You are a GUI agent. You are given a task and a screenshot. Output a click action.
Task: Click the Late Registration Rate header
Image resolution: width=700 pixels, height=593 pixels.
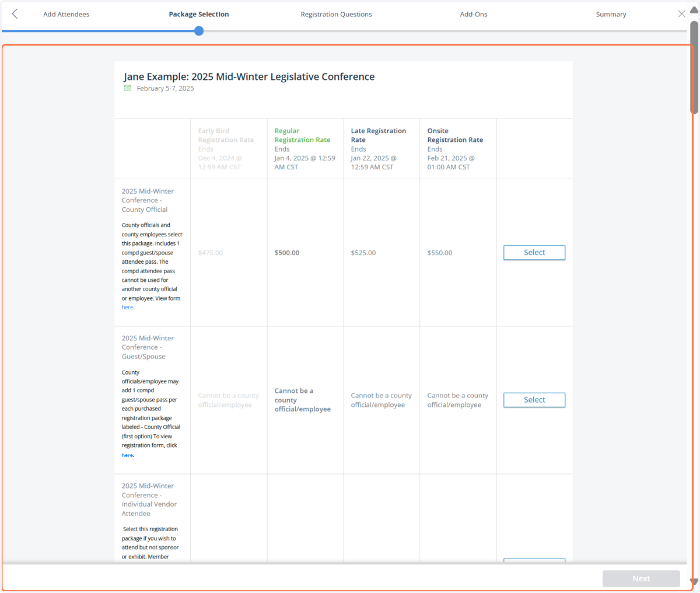378,135
